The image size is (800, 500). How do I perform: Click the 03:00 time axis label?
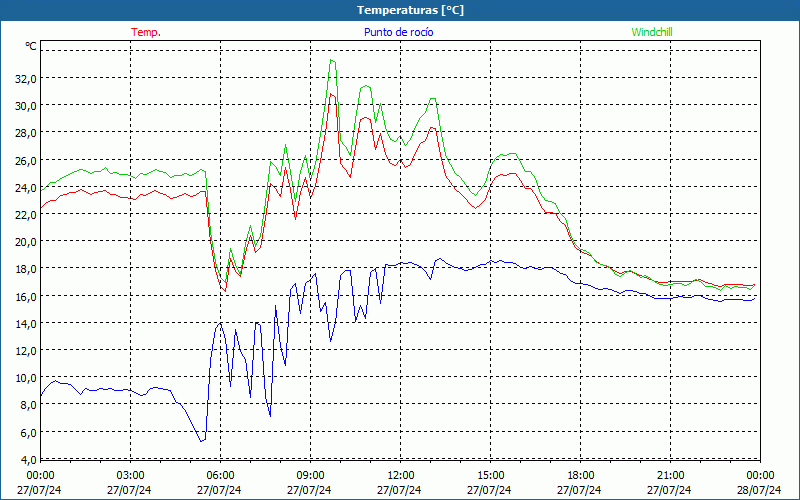pos(131,476)
